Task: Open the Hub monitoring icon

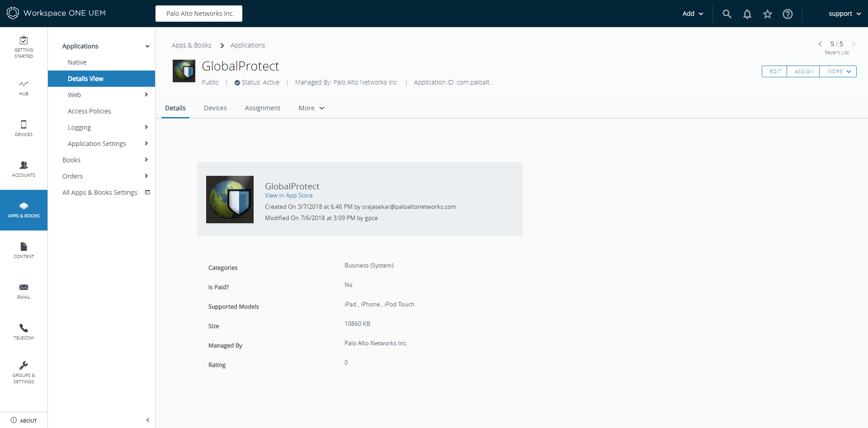Action: (24, 88)
